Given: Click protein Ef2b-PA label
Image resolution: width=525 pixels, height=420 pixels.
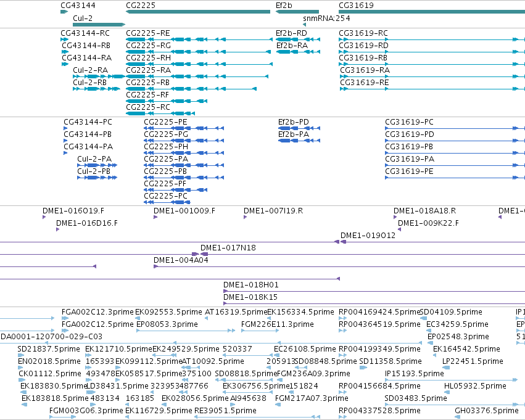Looking at the screenshot, I should (294, 134).
